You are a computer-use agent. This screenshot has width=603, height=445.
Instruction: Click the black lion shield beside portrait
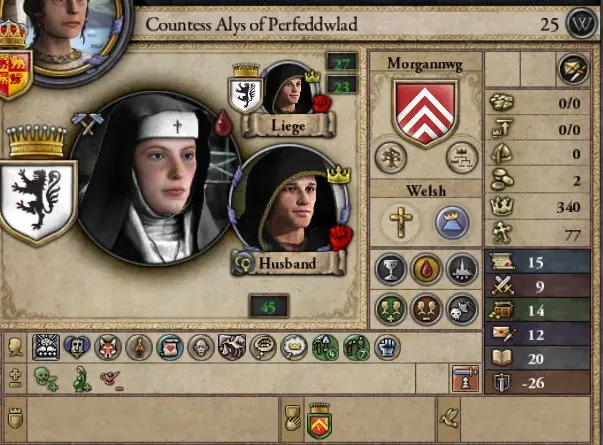point(38,201)
